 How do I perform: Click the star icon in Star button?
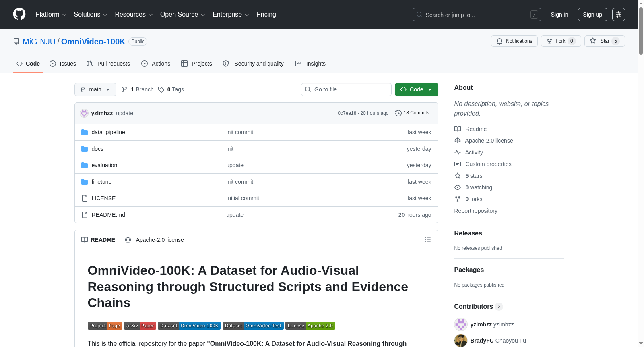[x=593, y=41]
